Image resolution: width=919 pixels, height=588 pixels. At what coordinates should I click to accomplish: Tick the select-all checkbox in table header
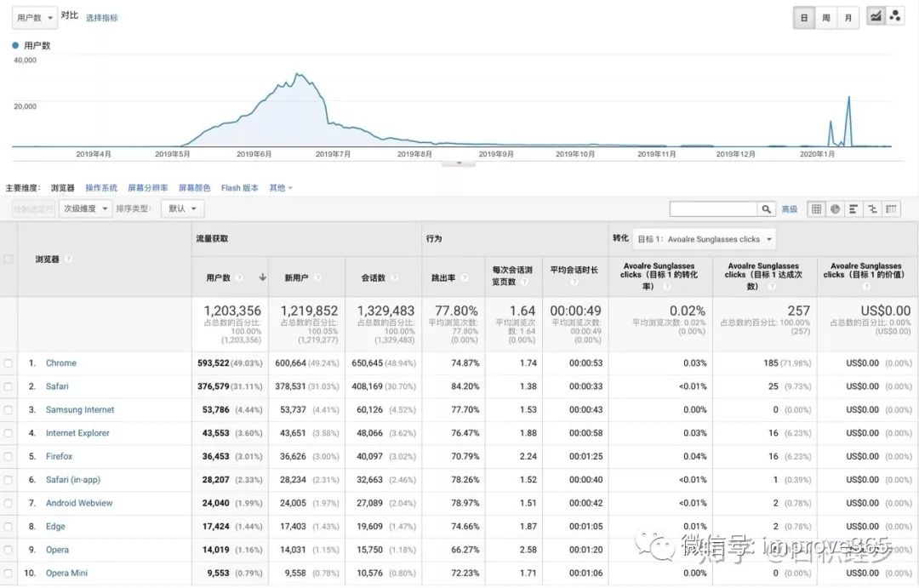(x=9, y=259)
